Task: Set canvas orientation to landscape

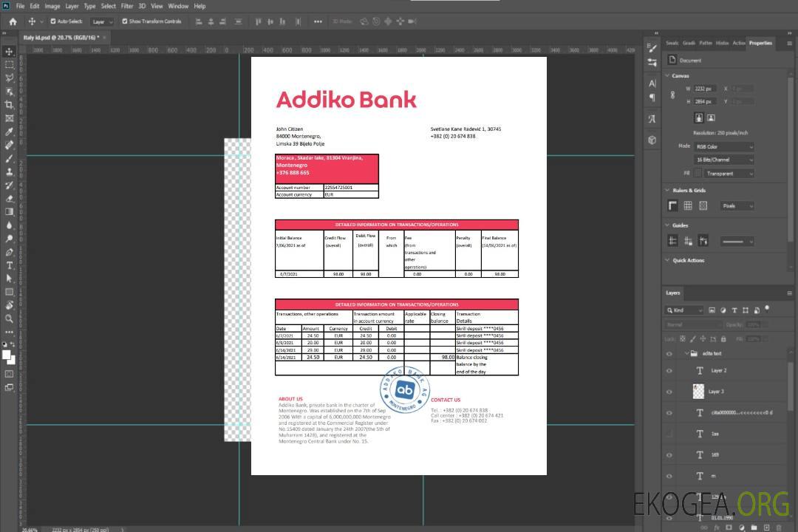Action: coord(711,118)
